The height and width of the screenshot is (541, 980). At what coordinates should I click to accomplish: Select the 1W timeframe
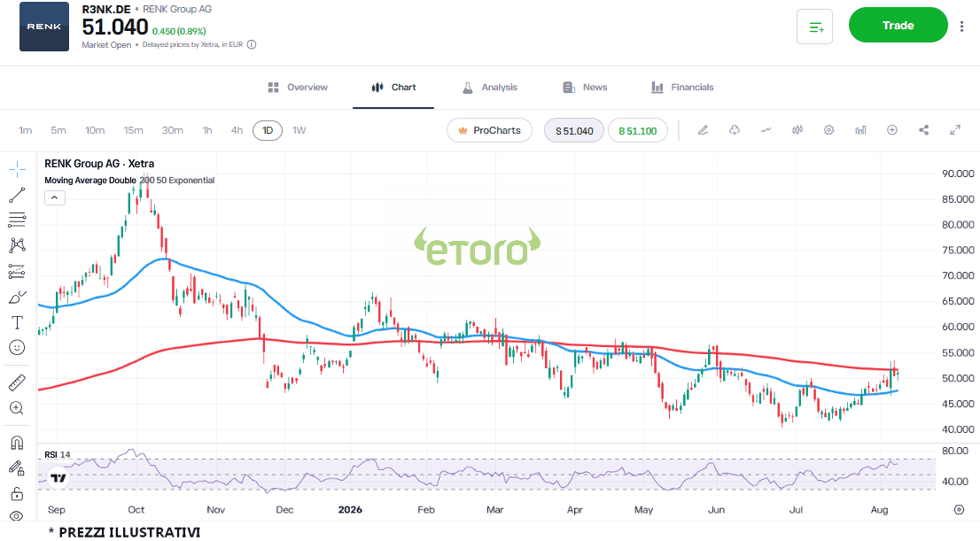pos(299,130)
